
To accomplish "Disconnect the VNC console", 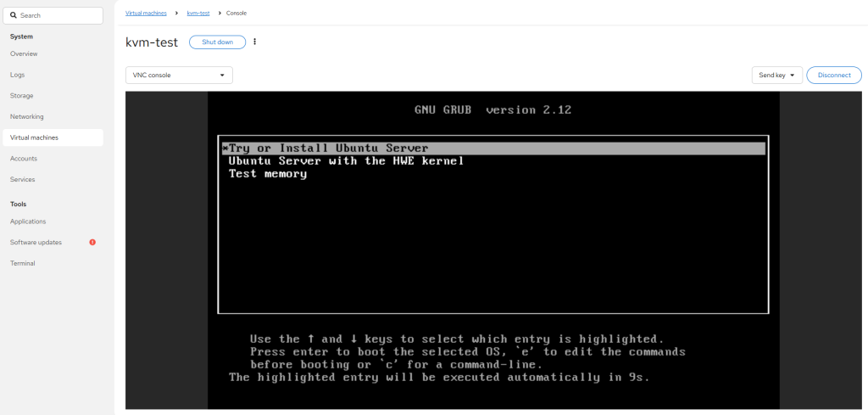I will coord(834,75).
